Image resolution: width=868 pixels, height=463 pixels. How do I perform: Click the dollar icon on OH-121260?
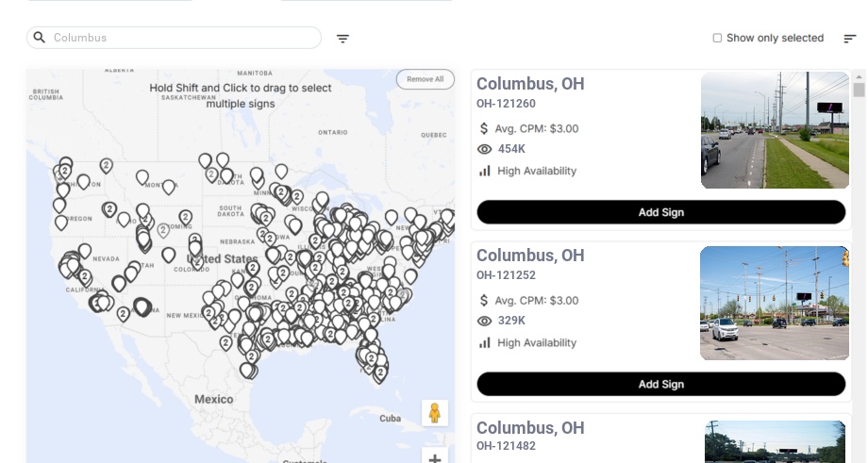[484, 128]
